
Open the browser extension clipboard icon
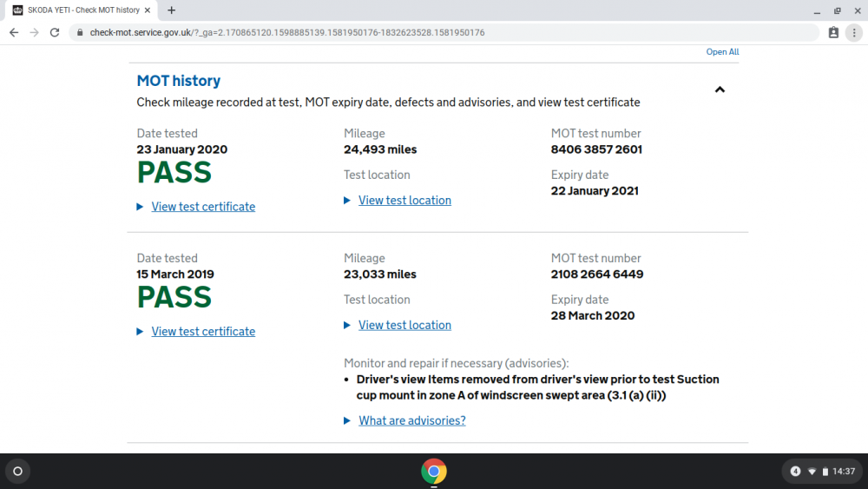pos(833,33)
